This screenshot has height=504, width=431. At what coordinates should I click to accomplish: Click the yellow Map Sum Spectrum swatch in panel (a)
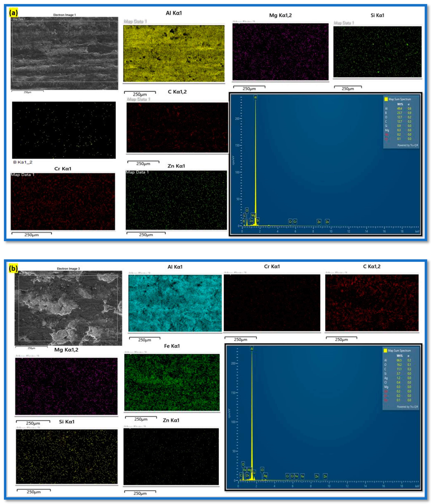(x=386, y=99)
